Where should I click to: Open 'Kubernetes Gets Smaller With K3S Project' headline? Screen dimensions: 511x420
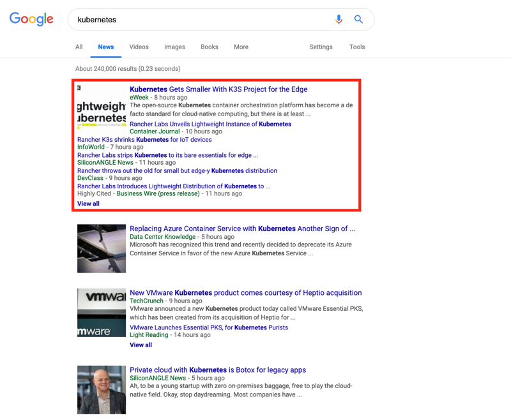point(218,89)
